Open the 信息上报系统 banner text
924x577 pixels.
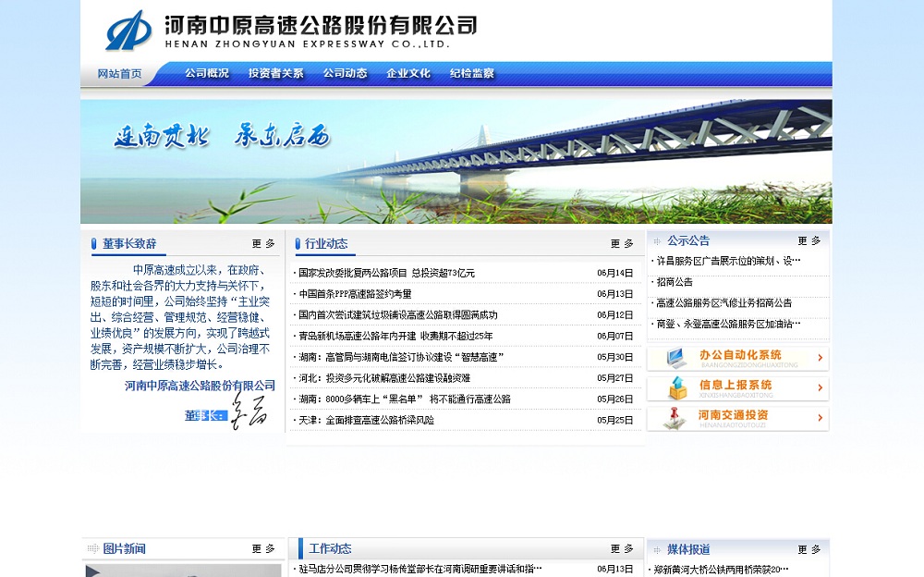[x=736, y=385]
